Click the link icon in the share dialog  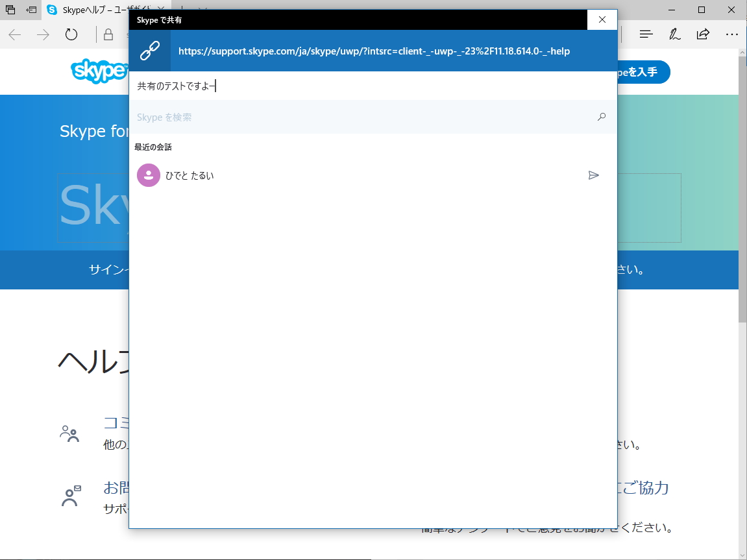pos(149,50)
